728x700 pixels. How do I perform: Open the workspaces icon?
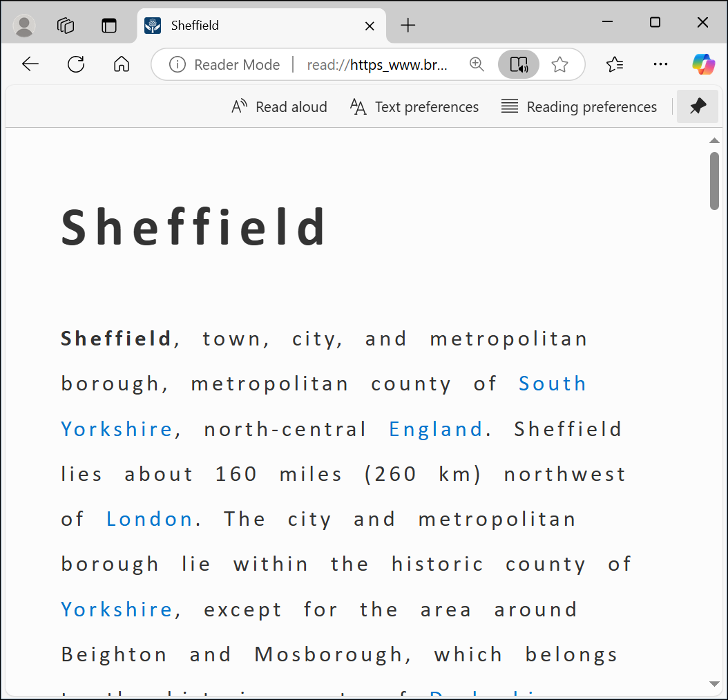click(x=66, y=26)
